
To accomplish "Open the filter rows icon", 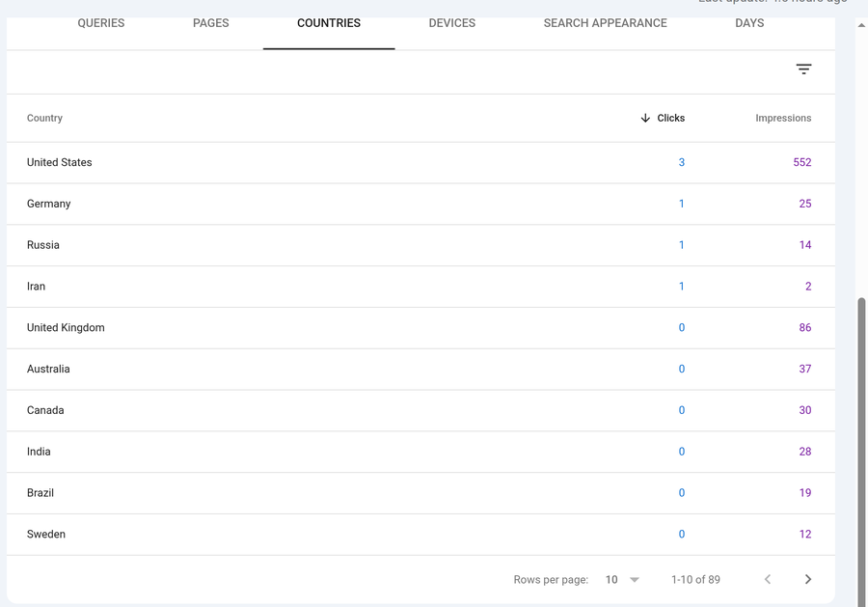I will click(x=803, y=69).
